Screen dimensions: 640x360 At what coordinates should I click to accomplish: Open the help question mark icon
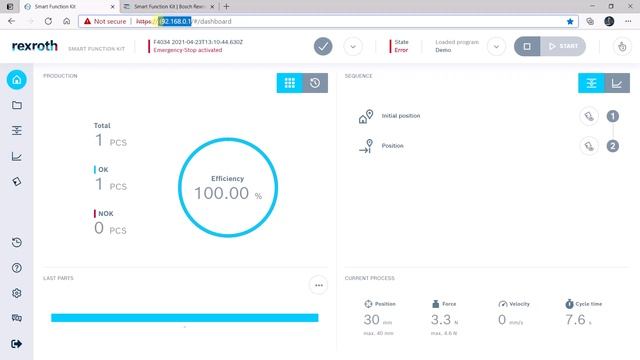coord(17,268)
